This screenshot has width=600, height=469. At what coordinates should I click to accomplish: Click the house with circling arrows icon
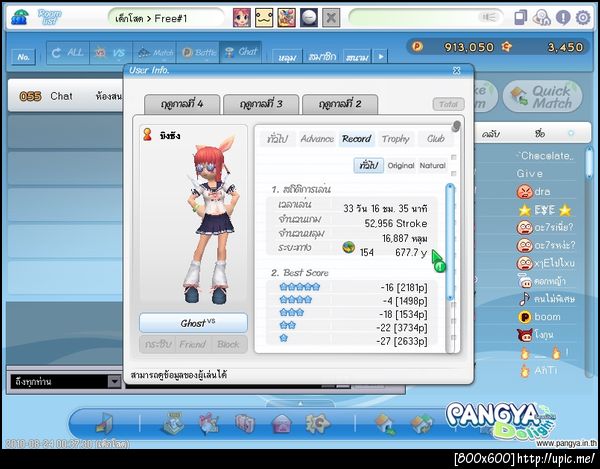coord(421,424)
